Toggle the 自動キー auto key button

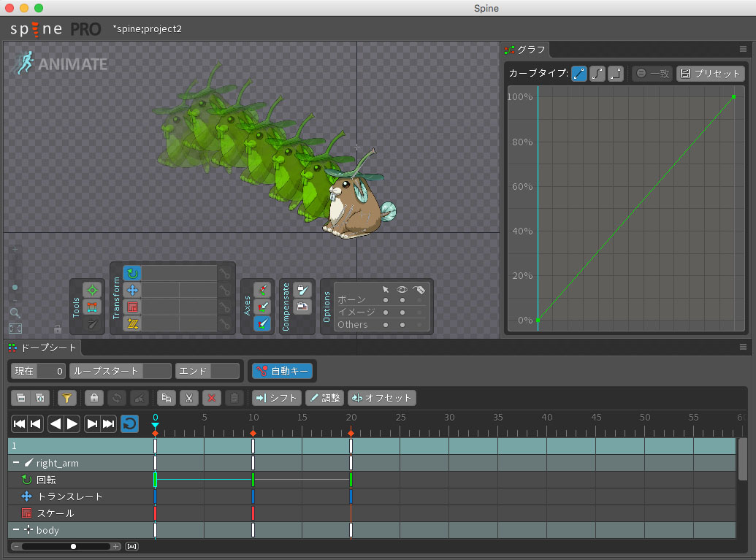[283, 371]
